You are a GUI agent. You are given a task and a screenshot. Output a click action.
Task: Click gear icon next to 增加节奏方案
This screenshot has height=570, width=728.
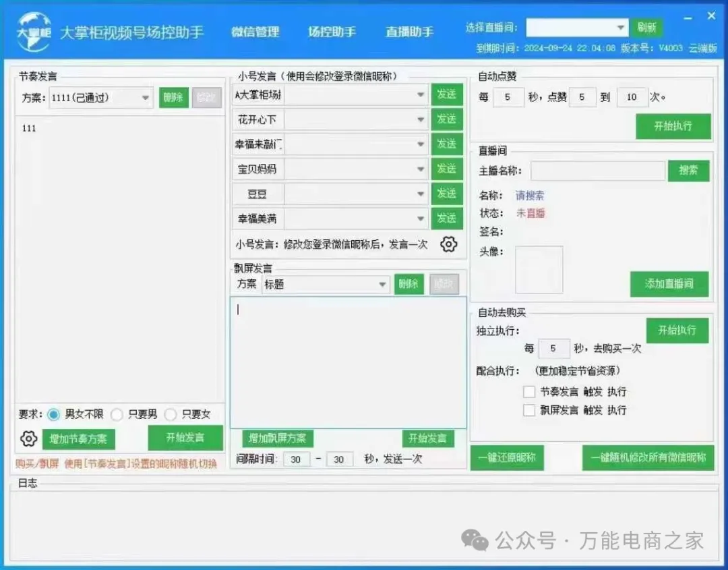click(x=28, y=438)
